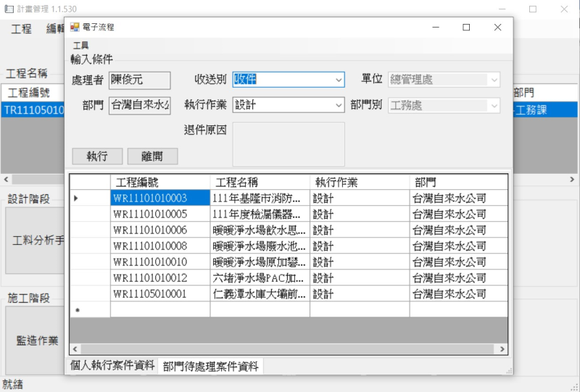Click the 退件原因 text area
This screenshot has height=392, width=580.
(289, 144)
